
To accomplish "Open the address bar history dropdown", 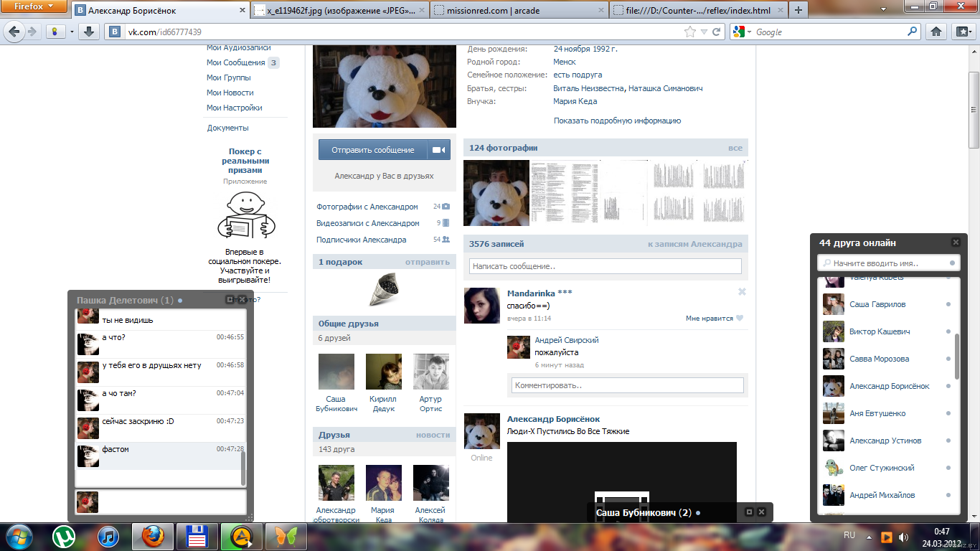I will [705, 32].
